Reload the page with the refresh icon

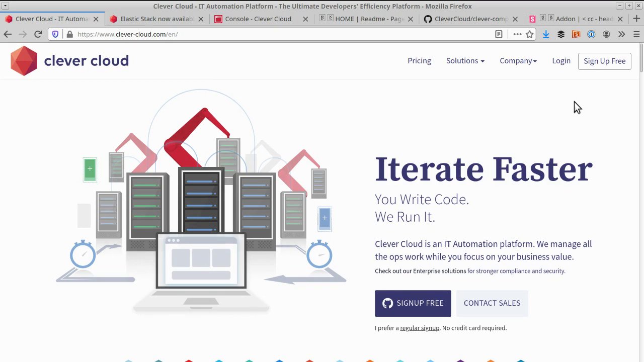click(x=38, y=34)
